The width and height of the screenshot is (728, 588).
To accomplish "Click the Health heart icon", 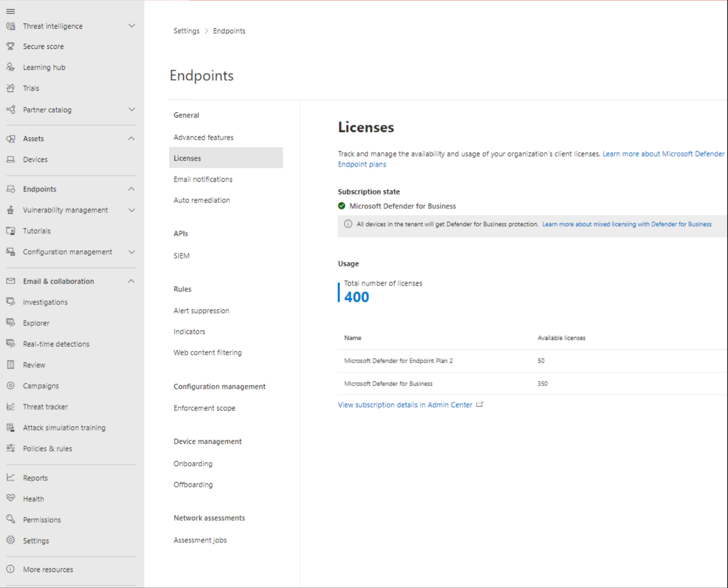I will pos(11,498).
